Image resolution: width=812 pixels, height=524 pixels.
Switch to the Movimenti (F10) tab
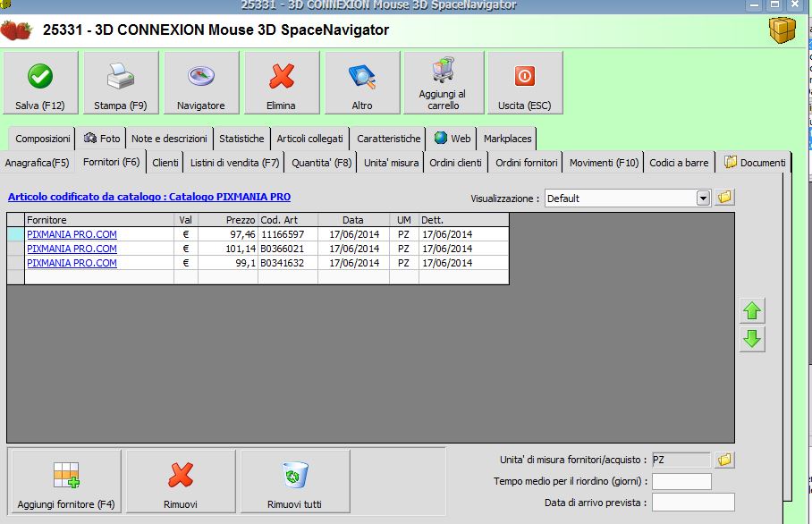[x=604, y=163]
